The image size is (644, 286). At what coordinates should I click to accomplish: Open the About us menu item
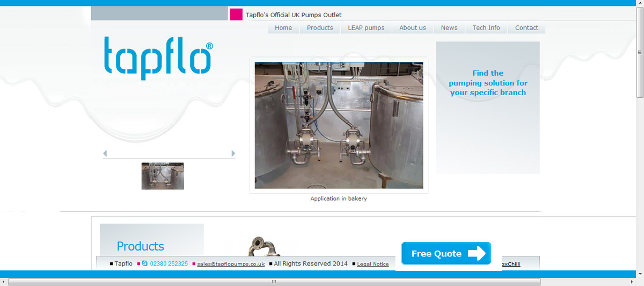[413, 28]
